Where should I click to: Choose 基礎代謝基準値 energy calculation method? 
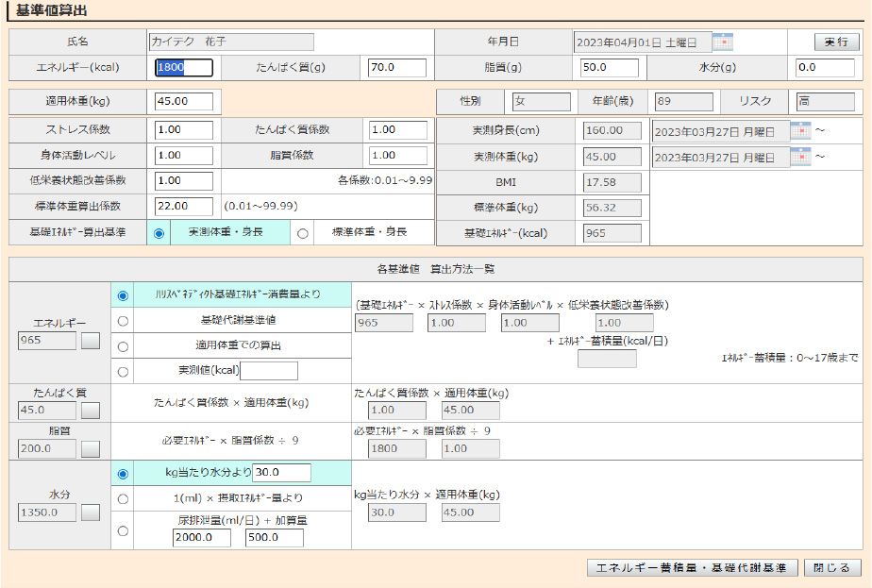[x=123, y=321]
